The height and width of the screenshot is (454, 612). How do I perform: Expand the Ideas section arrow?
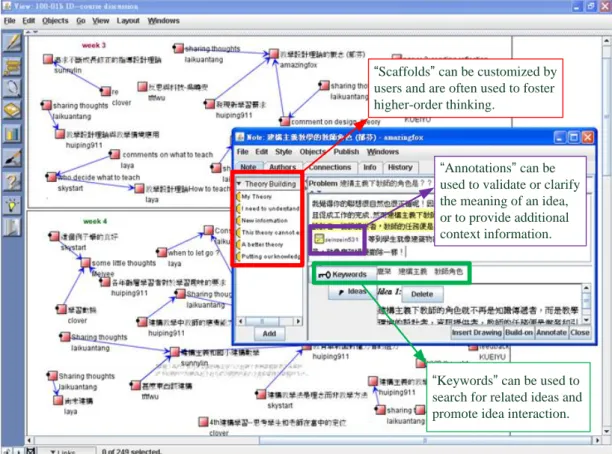(341, 292)
